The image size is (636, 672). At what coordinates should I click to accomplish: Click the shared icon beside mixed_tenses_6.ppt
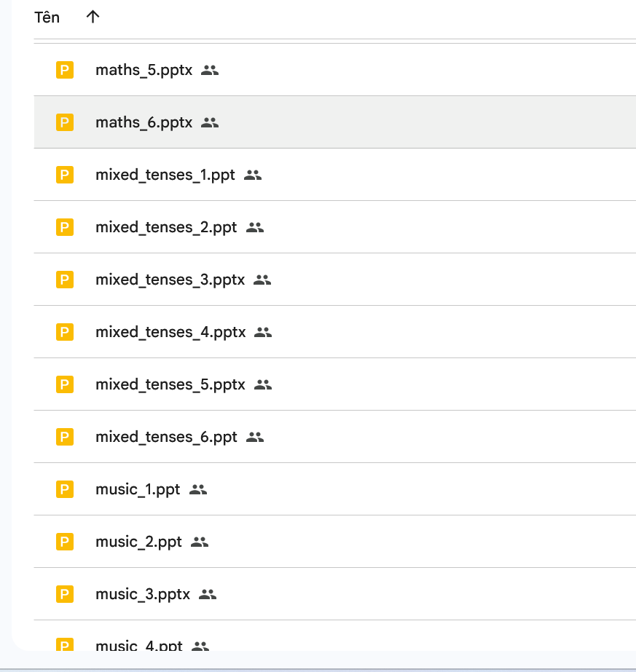[x=254, y=437]
